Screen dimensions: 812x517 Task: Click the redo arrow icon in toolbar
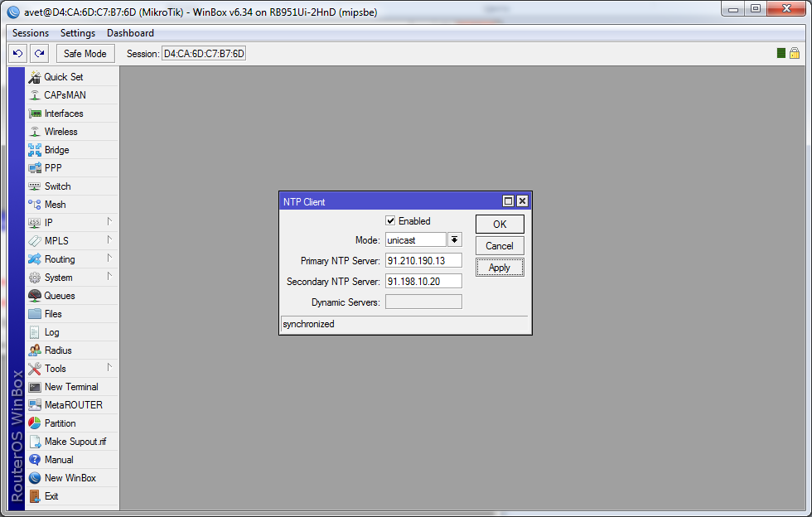[x=39, y=54]
